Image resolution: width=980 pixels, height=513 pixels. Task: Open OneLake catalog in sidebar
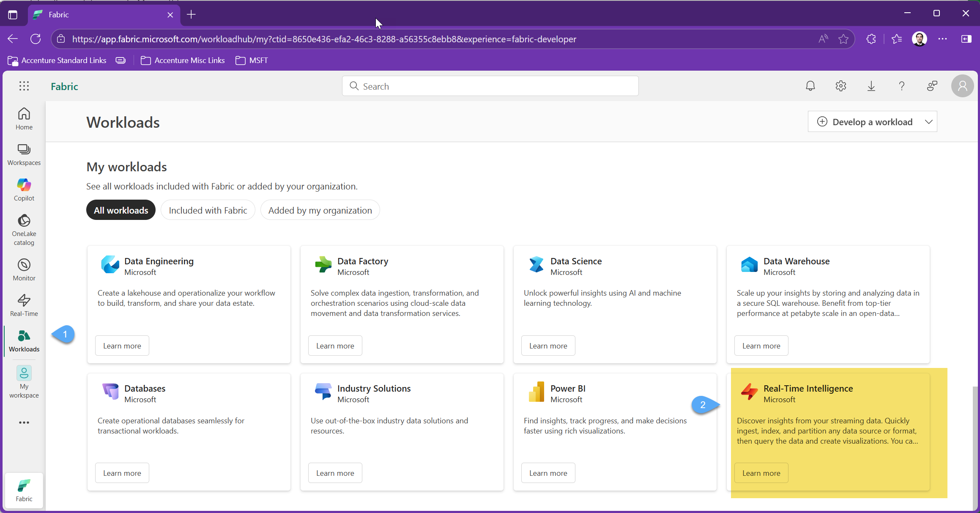[24, 230]
